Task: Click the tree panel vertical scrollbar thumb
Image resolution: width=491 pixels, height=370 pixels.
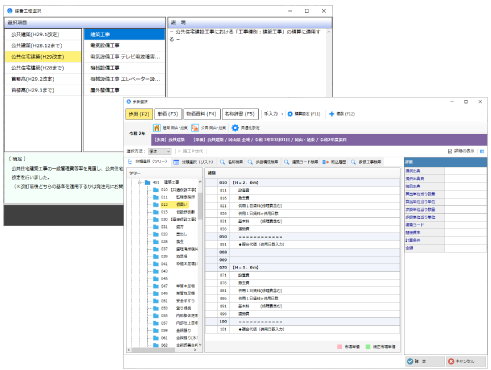Action: pyautogui.click(x=200, y=206)
